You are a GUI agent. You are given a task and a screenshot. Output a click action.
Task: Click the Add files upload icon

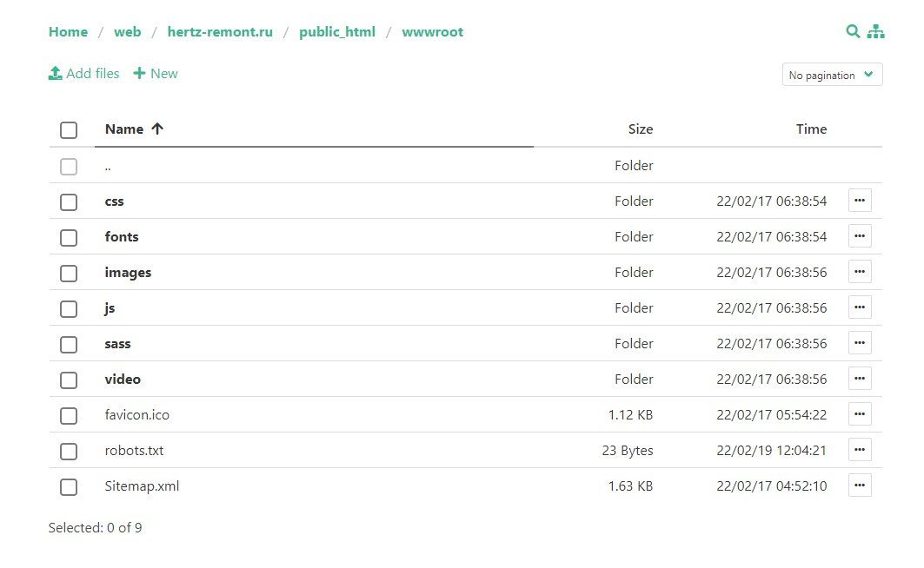(x=56, y=74)
